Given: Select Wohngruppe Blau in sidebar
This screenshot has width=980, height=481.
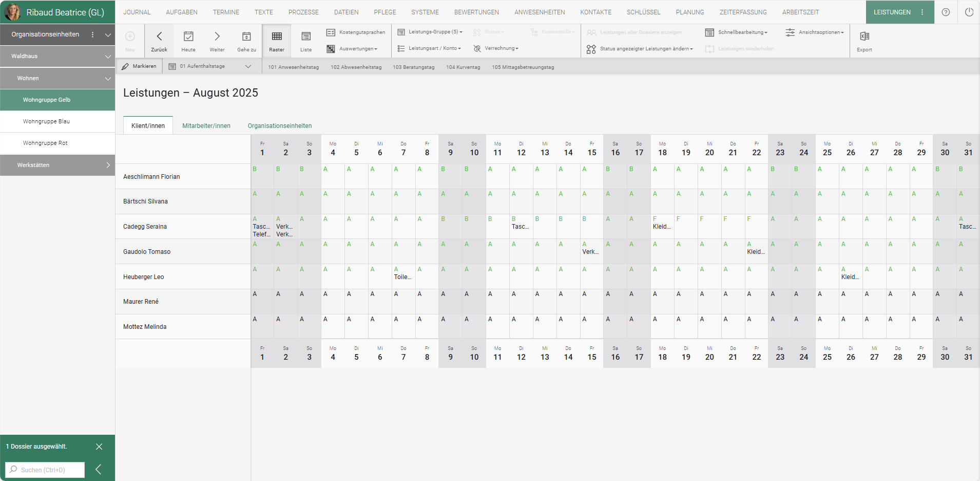Looking at the screenshot, I should pos(46,122).
